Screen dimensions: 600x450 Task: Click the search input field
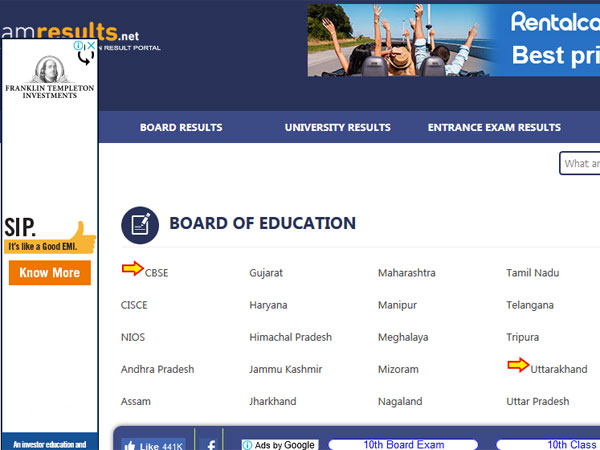[x=580, y=164]
